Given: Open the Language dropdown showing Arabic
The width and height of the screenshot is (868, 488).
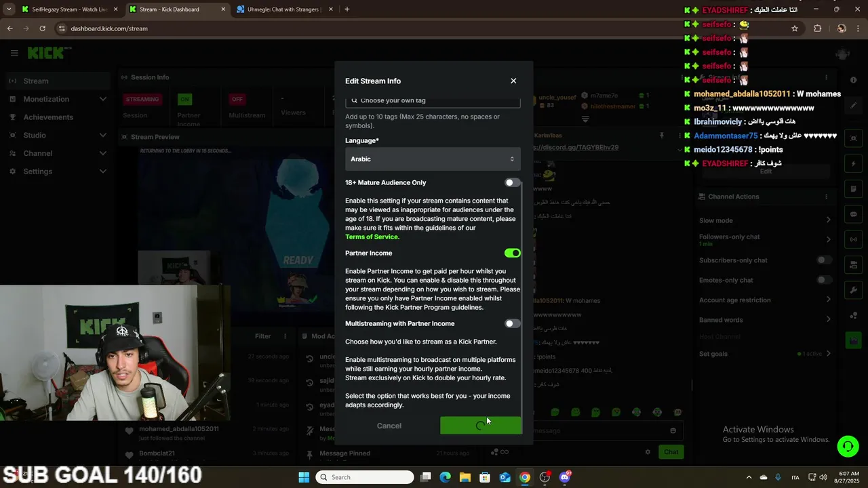Looking at the screenshot, I should click(x=433, y=159).
